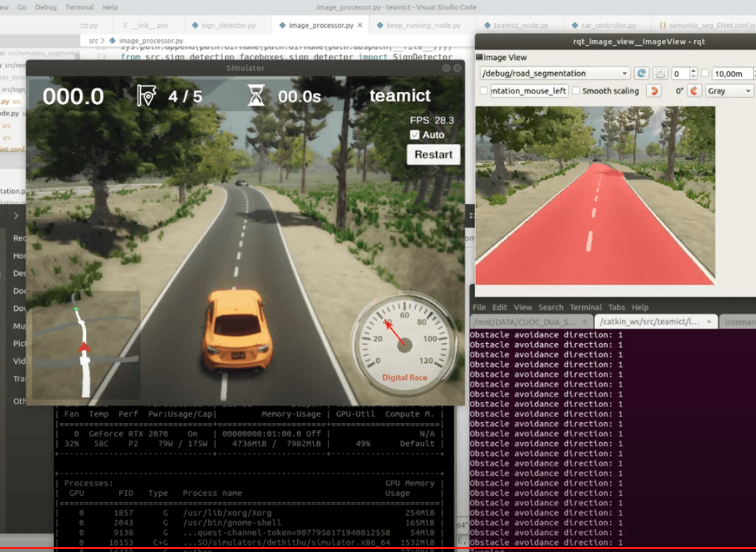Increase the zero-valued spin box with up arrow
Screen dimensions: 756x552
click(x=694, y=71)
